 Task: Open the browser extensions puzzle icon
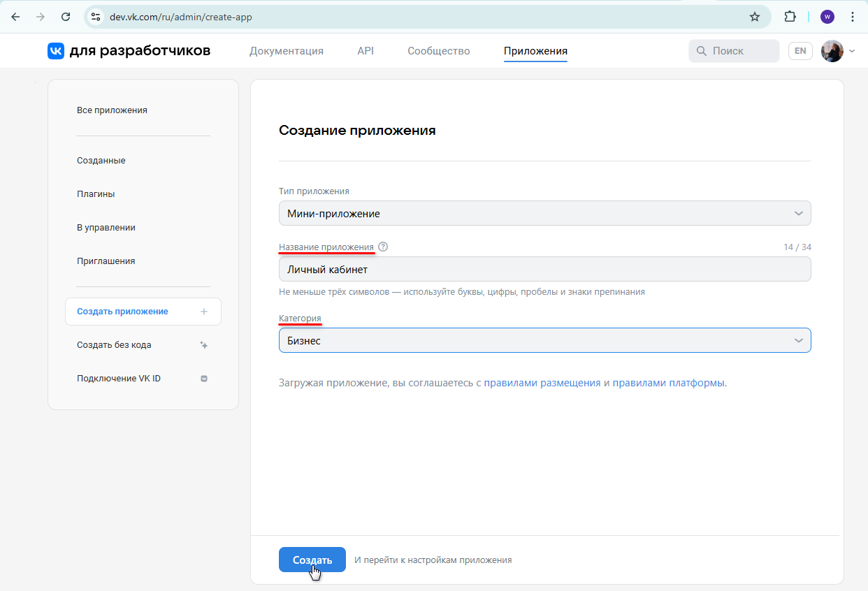coord(790,16)
